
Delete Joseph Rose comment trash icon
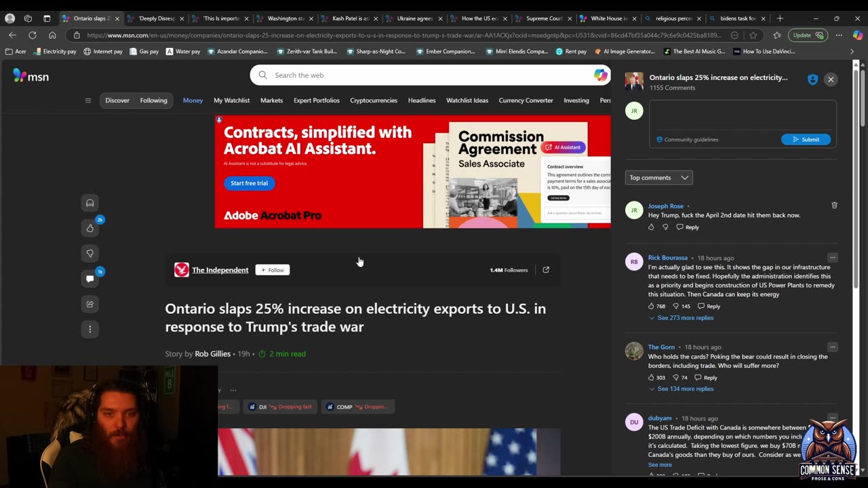[834, 205]
